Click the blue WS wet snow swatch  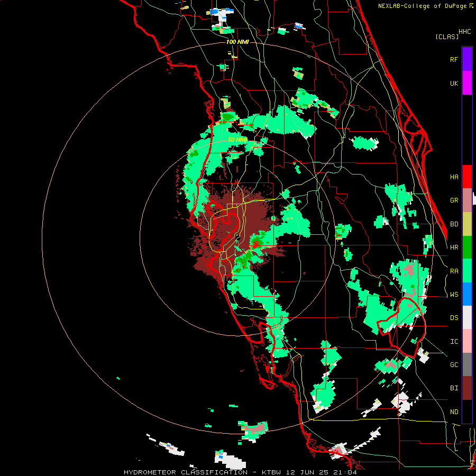(x=467, y=294)
